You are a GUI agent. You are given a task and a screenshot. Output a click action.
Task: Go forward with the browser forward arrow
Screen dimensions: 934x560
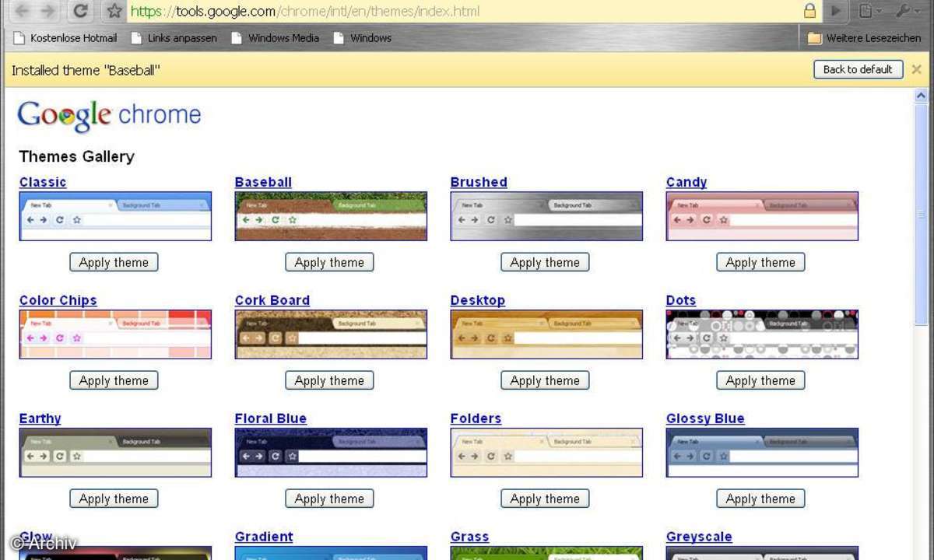tap(47, 11)
